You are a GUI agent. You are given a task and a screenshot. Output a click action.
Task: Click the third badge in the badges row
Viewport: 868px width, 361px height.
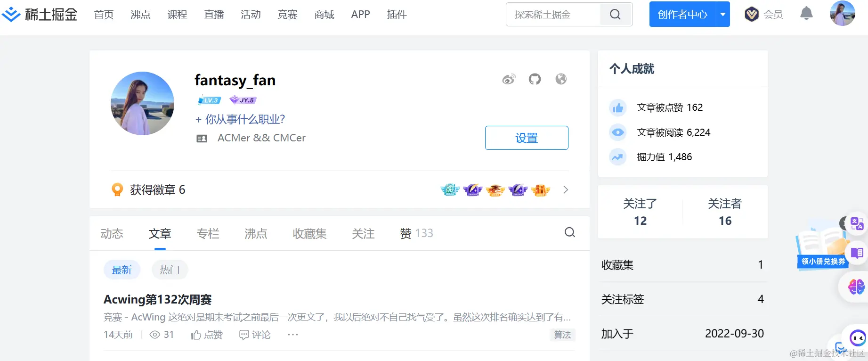(495, 190)
